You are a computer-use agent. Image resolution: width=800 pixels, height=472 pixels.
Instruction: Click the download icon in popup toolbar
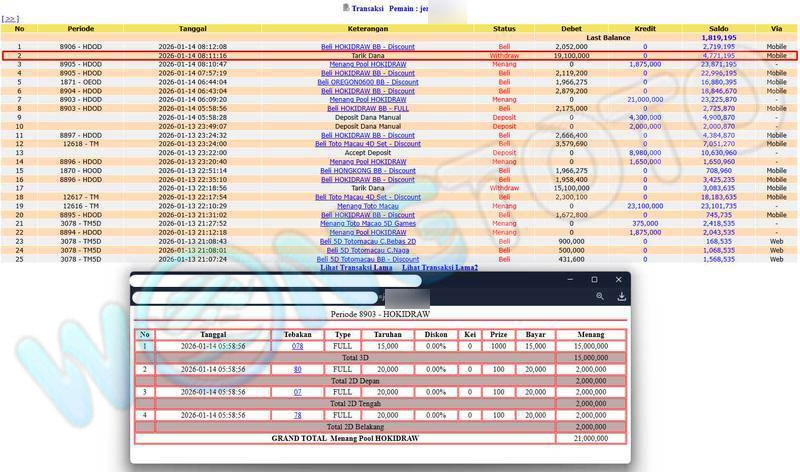click(621, 297)
